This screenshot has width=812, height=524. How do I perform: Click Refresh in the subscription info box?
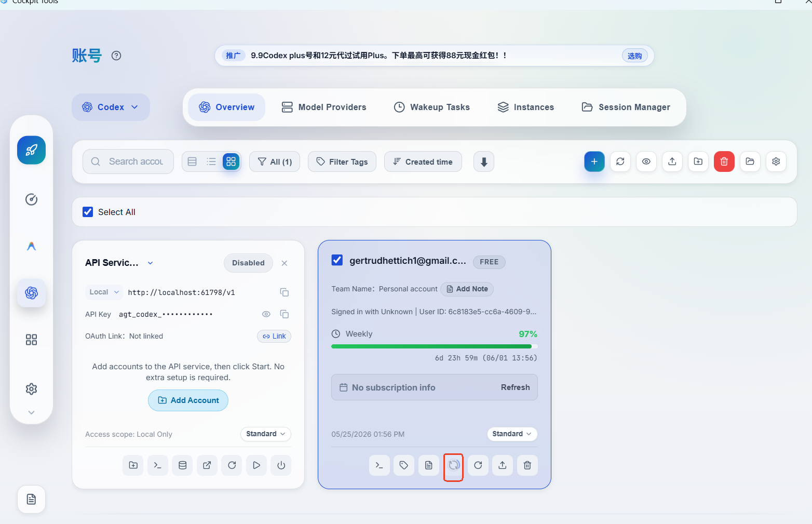[516, 387]
